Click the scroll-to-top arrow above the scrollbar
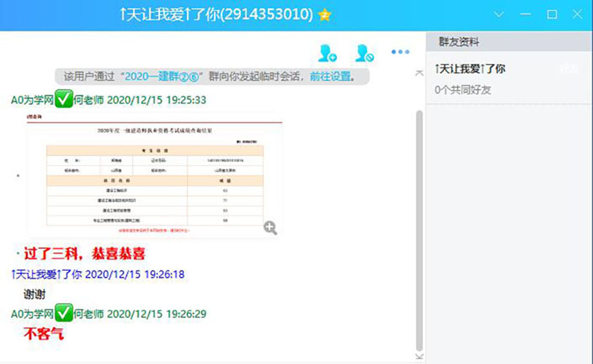593x364 pixels. click(419, 74)
